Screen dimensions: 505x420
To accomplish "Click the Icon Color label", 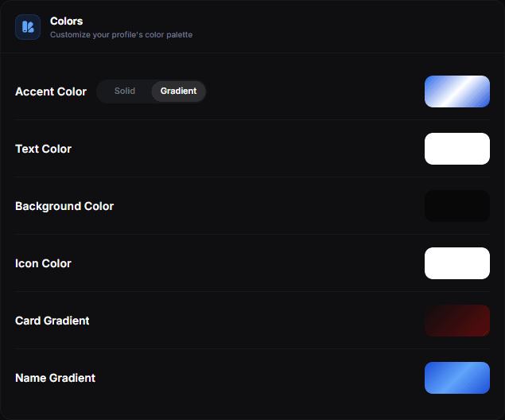I will pyautogui.click(x=43, y=264).
